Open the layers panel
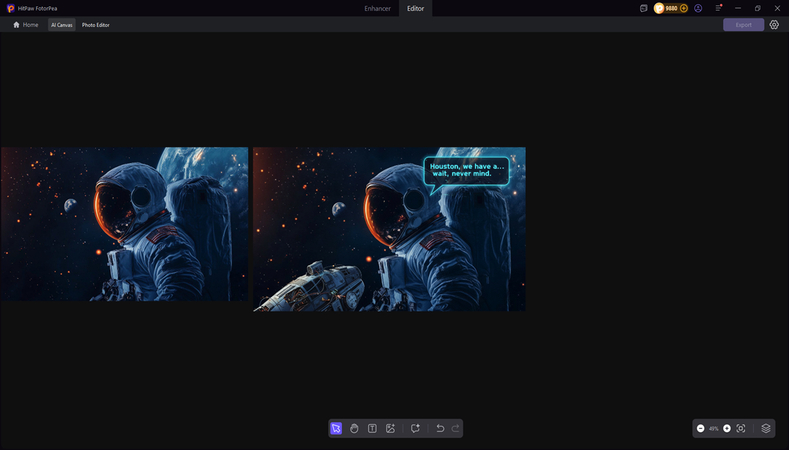Screen dimensions: 789x450 coord(766,428)
